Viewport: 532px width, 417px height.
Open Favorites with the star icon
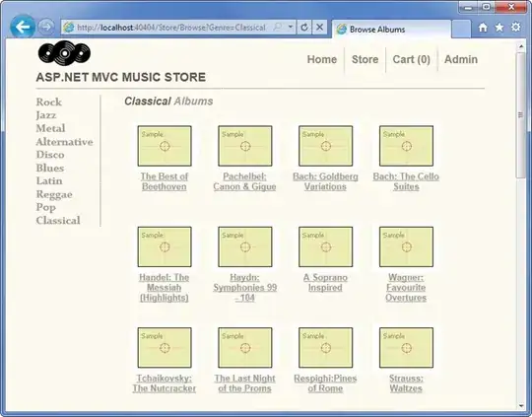[499, 28]
